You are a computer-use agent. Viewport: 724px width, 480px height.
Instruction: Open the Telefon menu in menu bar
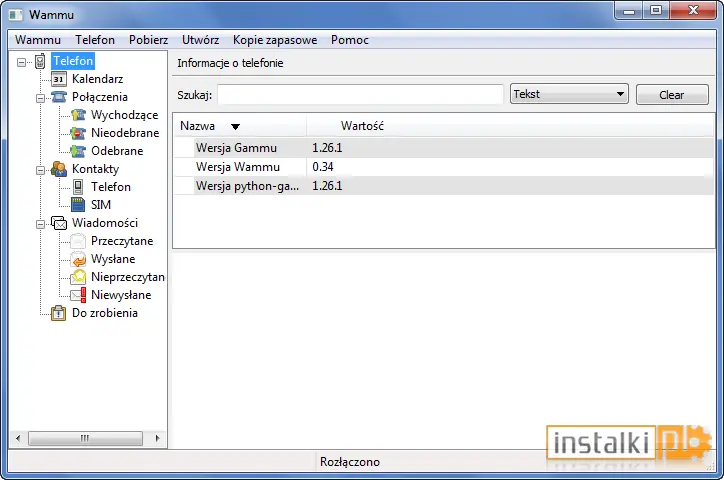[95, 40]
